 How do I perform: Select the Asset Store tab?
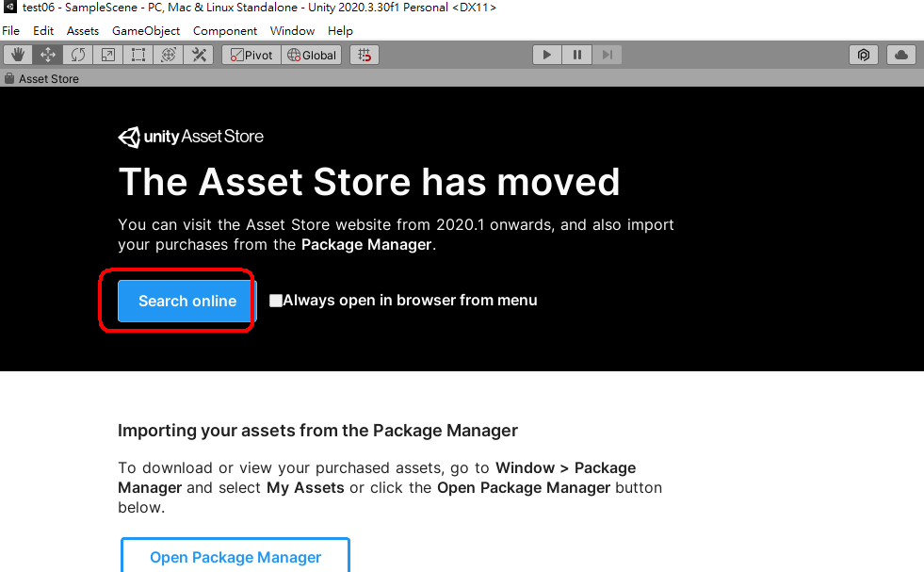pyautogui.click(x=41, y=78)
